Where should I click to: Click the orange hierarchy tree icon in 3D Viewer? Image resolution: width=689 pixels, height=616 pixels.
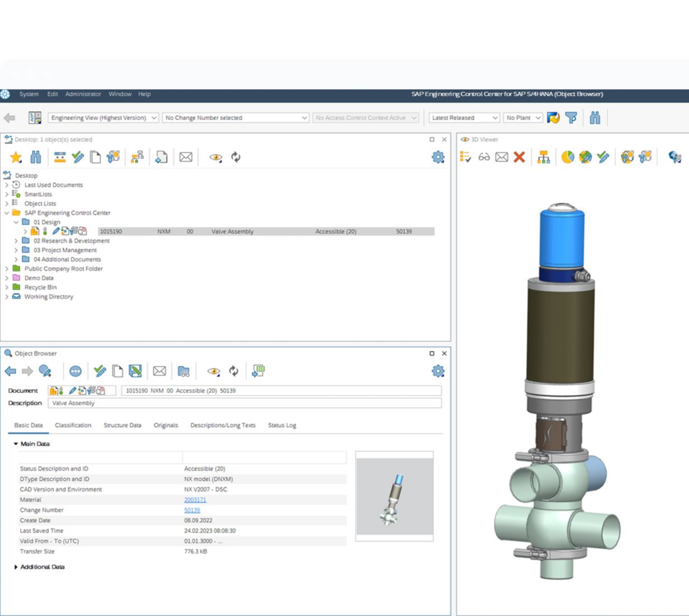(x=543, y=157)
